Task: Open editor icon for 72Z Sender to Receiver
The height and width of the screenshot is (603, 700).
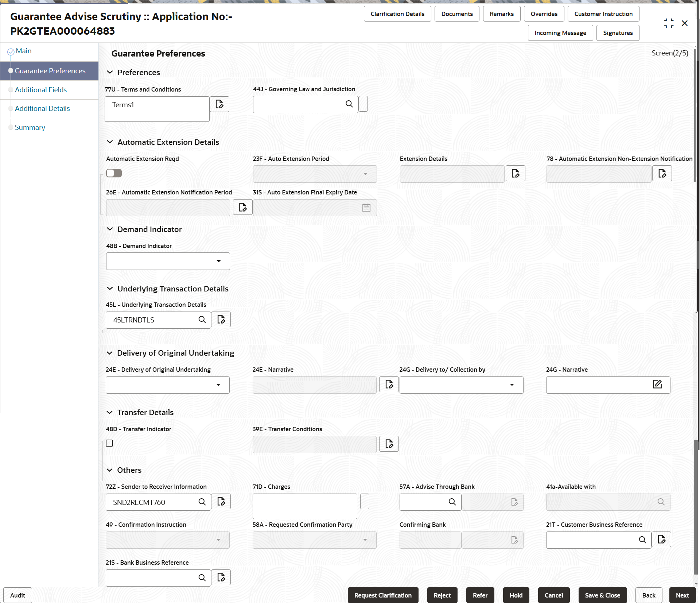Action: tap(221, 502)
